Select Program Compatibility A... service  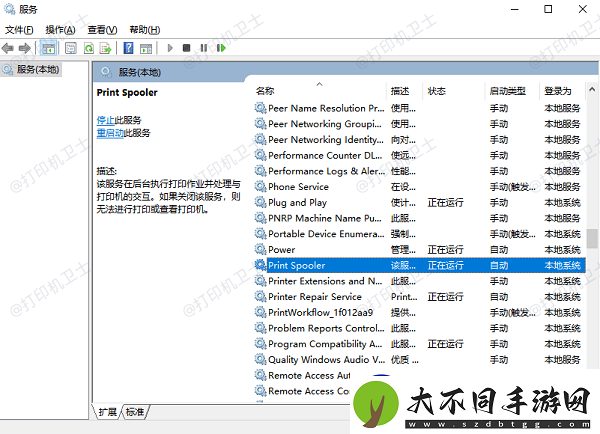point(325,344)
